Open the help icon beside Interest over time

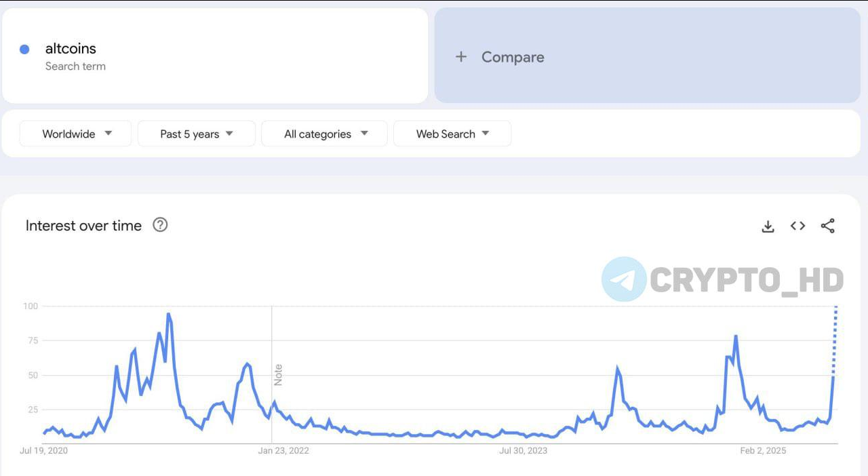tap(160, 225)
